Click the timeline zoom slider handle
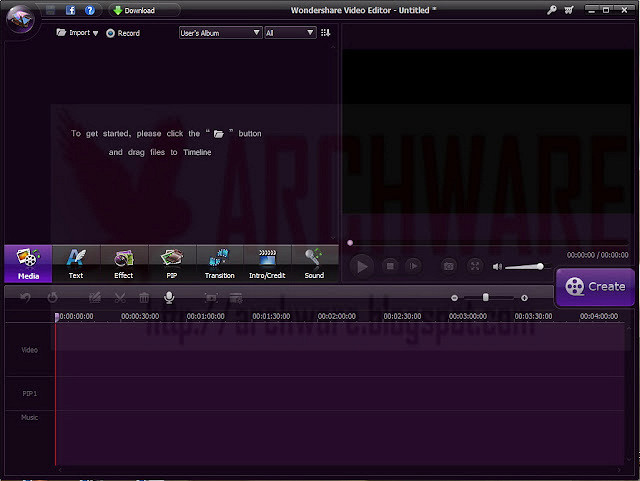The image size is (640, 481). pos(485,297)
